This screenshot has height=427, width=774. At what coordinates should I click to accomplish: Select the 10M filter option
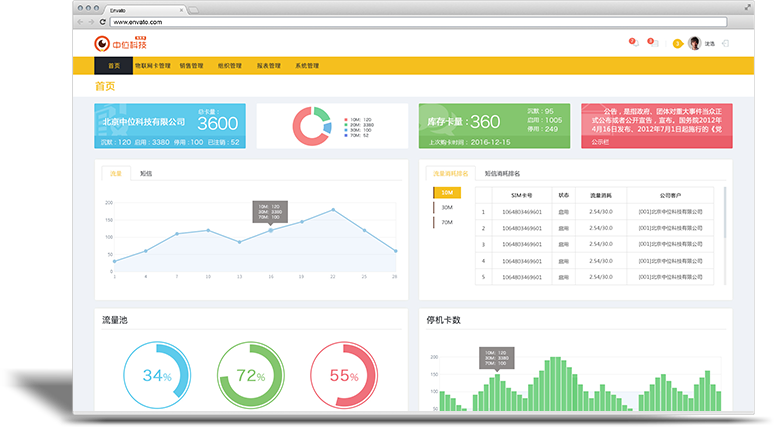pos(446,192)
